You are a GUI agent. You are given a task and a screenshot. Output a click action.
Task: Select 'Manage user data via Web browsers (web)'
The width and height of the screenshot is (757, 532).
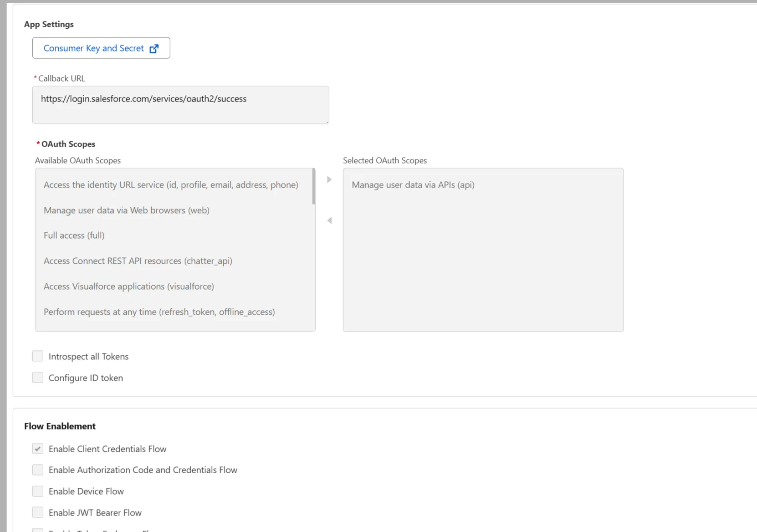pos(127,210)
